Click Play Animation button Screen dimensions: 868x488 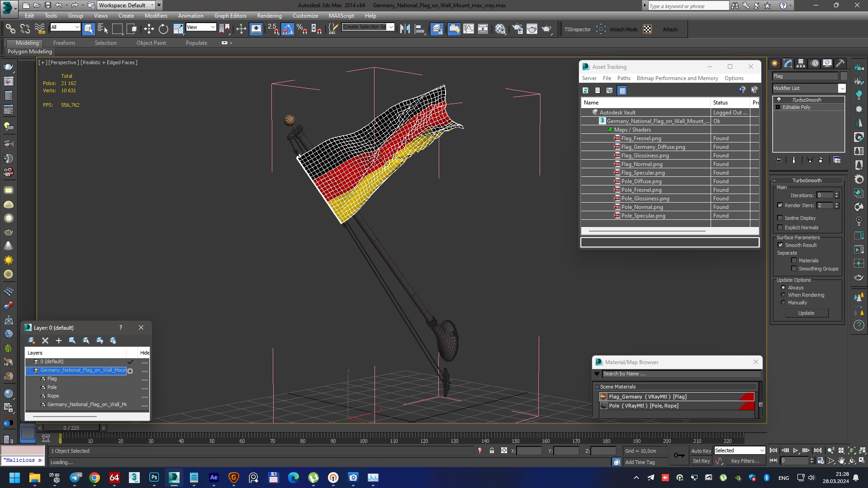(x=796, y=450)
